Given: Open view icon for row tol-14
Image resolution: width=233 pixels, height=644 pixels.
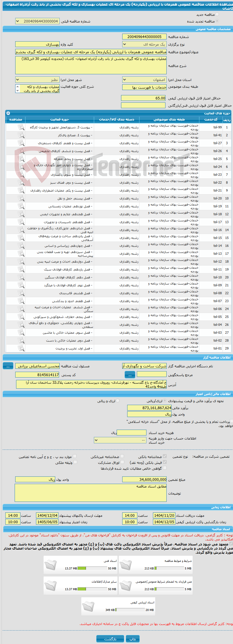Looking at the screenshot, I should tap(21, 246).
